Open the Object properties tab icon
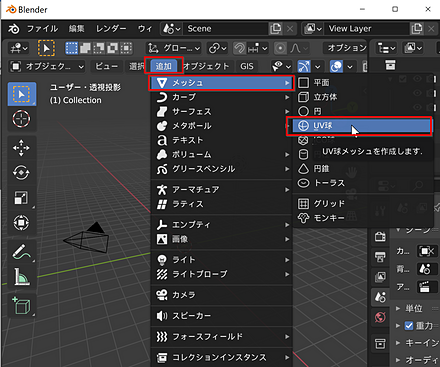Screen dimensions: 440x367 click(380, 343)
